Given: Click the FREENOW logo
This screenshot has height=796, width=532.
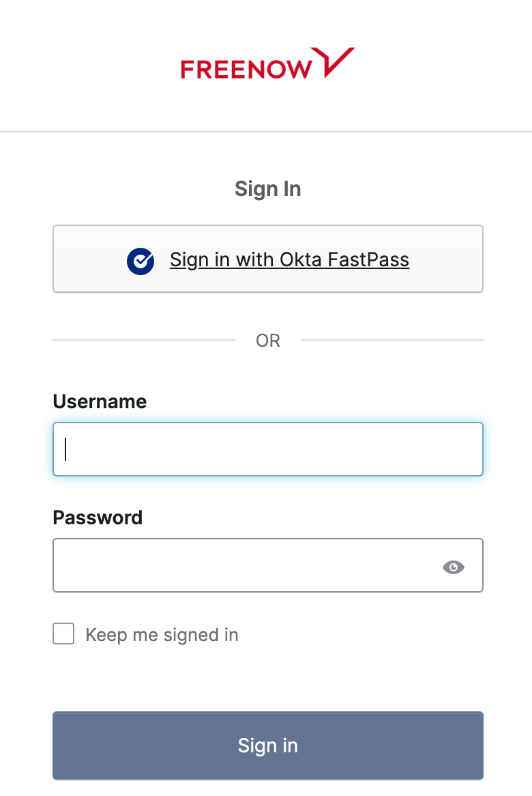Looking at the screenshot, I should tap(268, 63).
